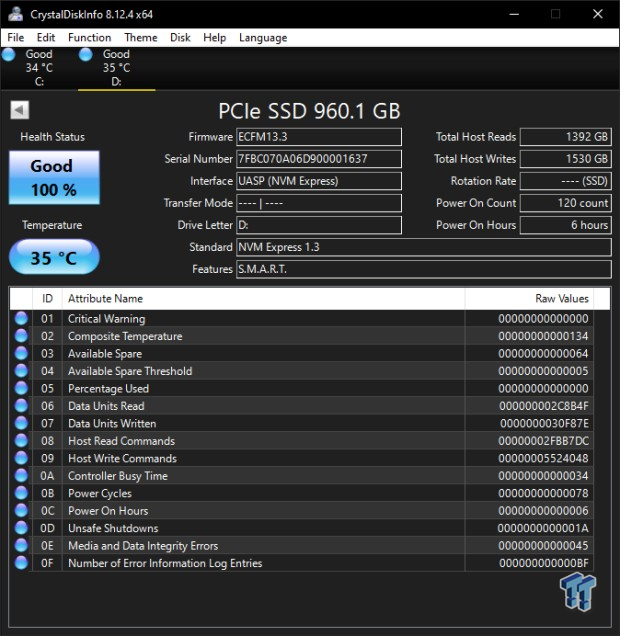The image size is (620, 636).
Task: Click the Good 100 % health status button
Action: coord(54,178)
